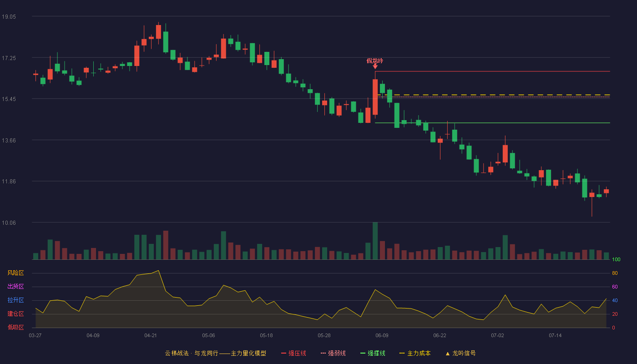The height and width of the screenshot is (364, 637).
Task: Click the 17.25 price axis label
Action: point(9,58)
